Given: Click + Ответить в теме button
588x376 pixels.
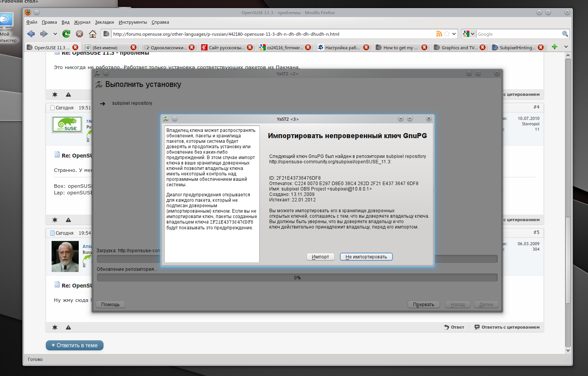Looking at the screenshot, I should pos(74,345).
